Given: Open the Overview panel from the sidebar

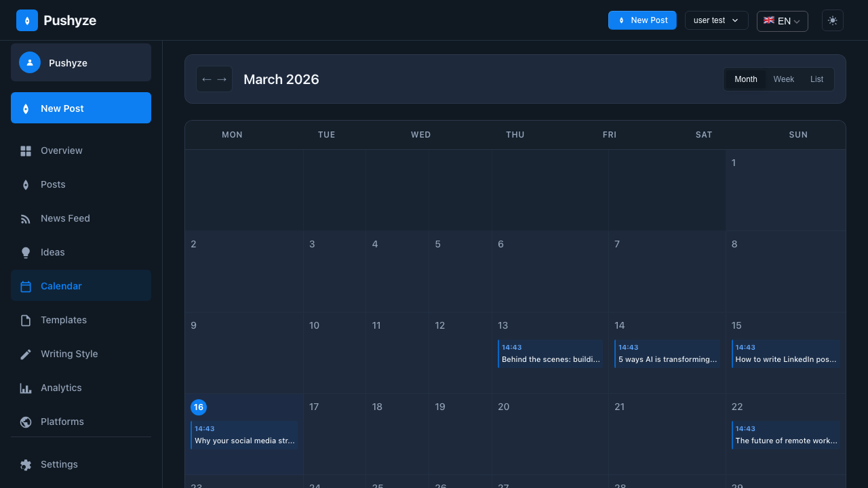Looking at the screenshot, I should tap(61, 150).
